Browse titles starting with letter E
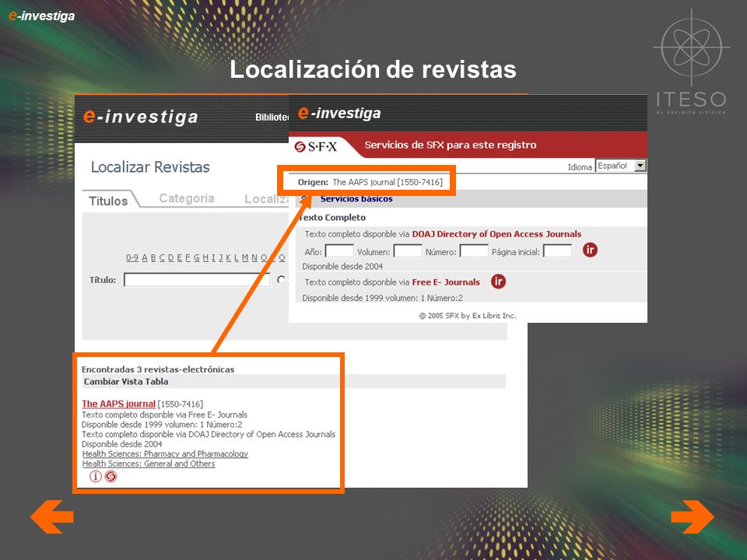 tap(180, 257)
